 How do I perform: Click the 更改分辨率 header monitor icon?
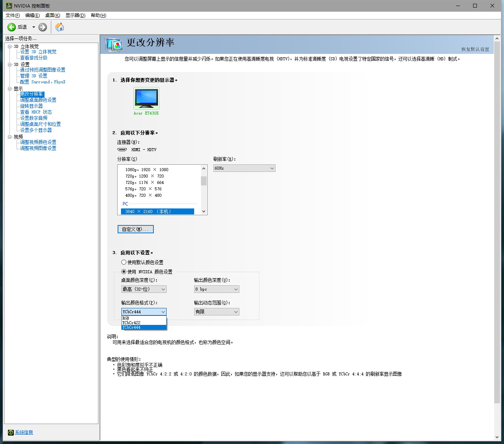click(x=113, y=44)
